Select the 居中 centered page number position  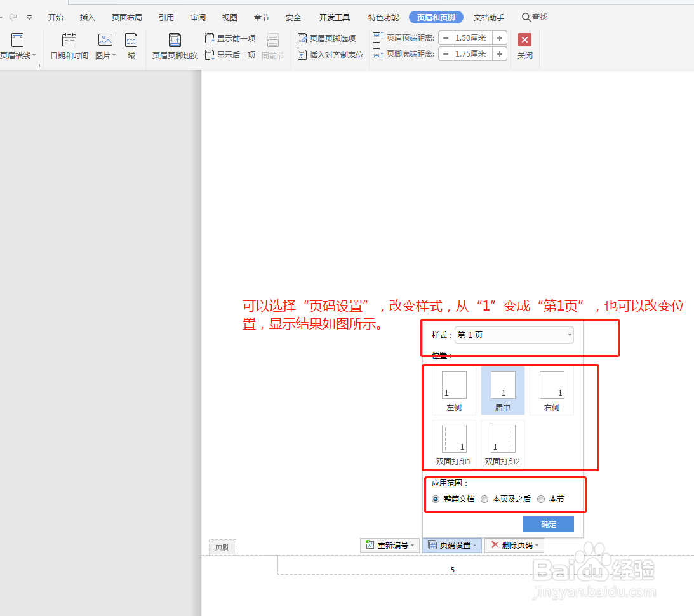point(502,390)
